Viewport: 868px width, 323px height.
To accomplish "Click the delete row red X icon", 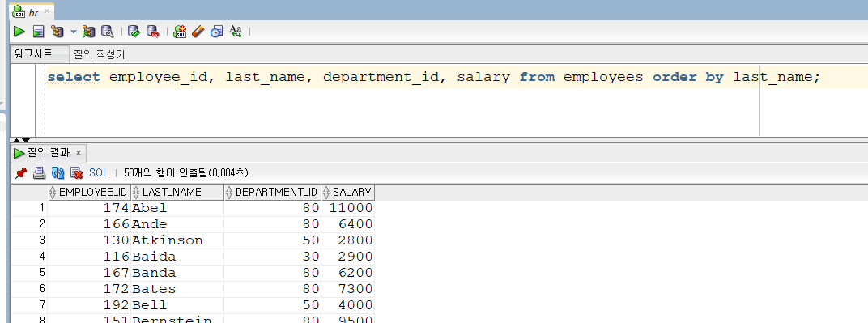I will point(76,173).
